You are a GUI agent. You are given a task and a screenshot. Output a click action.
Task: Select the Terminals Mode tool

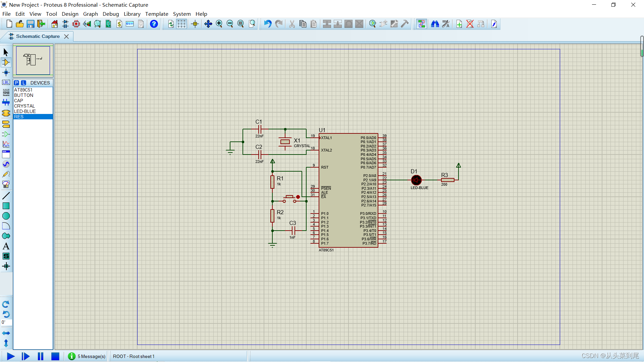click(x=6, y=124)
